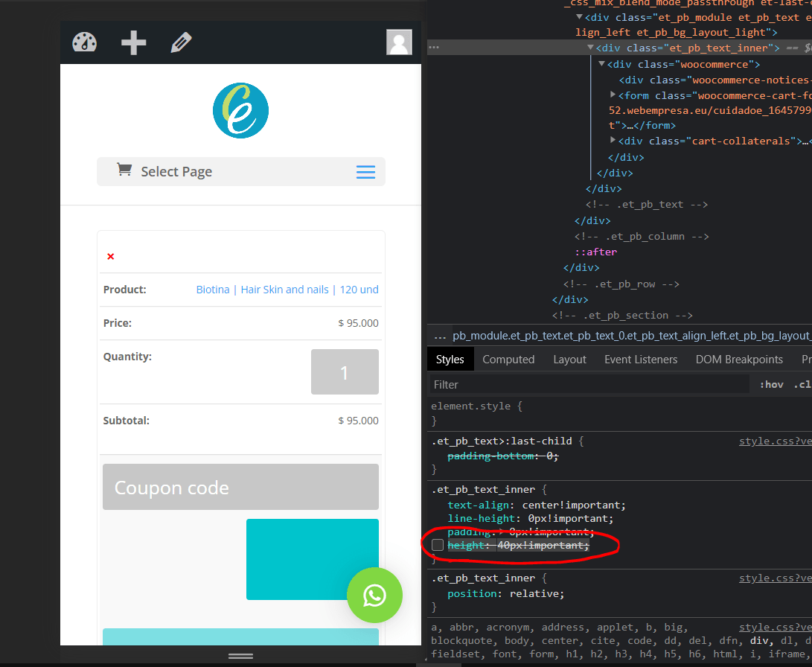812x667 pixels.
Task: Click the position: relative declaration
Action: [x=506, y=594]
